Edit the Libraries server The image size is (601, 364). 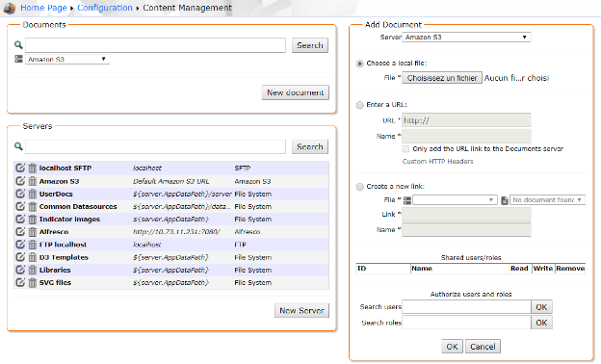coord(20,270)
